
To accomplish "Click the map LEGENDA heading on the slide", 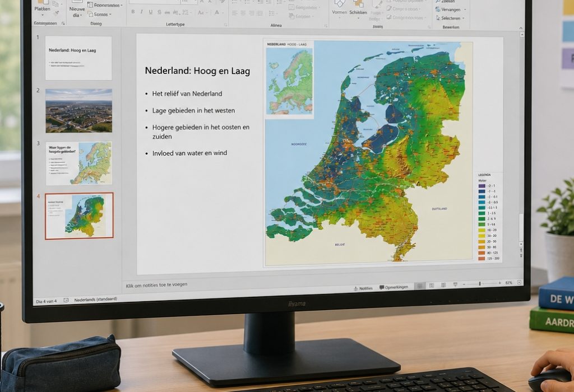I will (484, 175).
